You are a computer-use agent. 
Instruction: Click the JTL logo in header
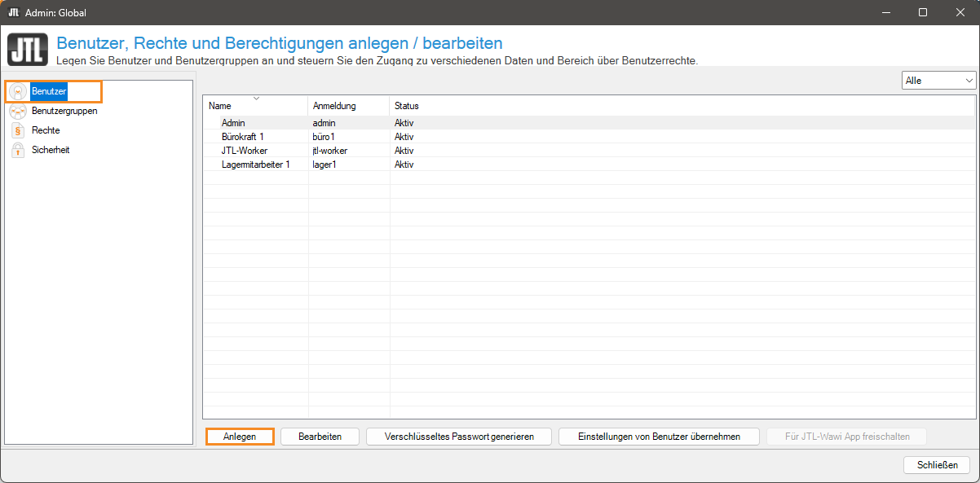[x=27, y=50]
